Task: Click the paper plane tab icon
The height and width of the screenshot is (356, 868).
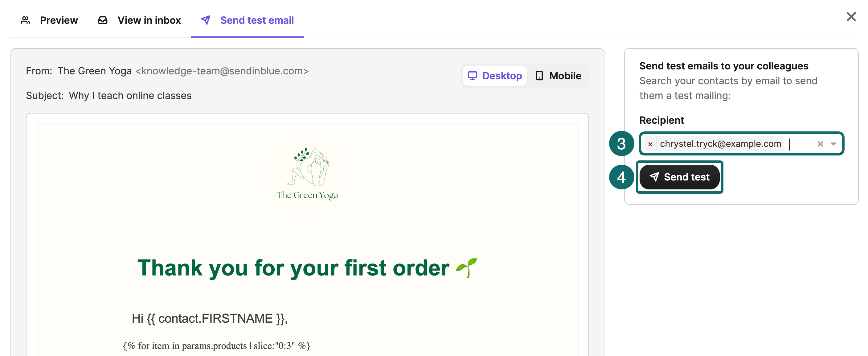Action: 206,20
